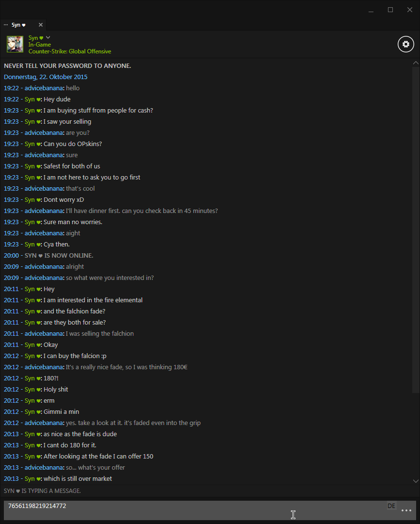
Task: Click advicebanana name in 'hello' message
Action: 44,88
